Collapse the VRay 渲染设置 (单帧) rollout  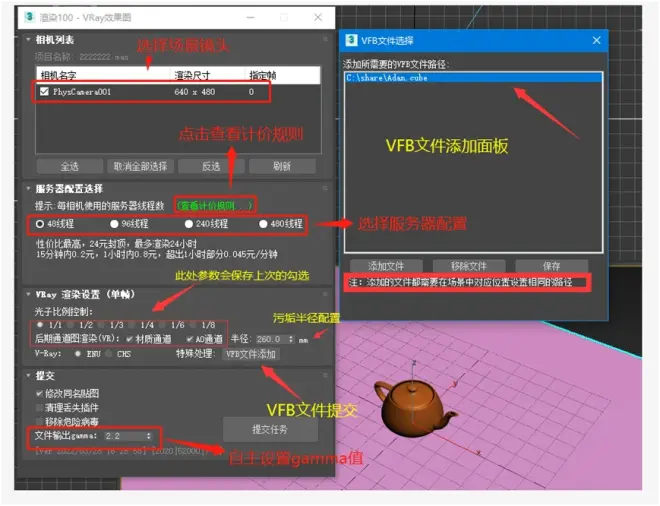coord(28,294)
